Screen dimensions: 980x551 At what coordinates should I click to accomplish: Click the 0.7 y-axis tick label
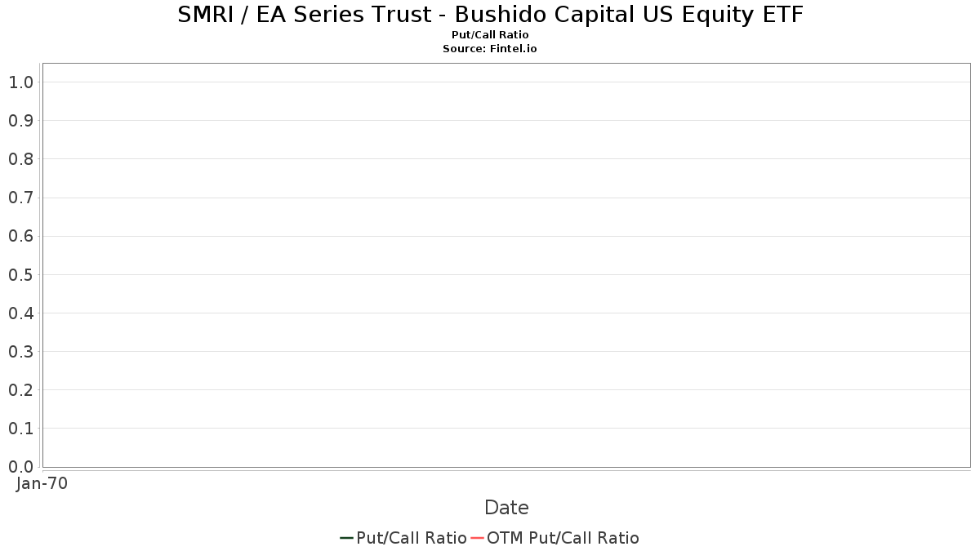pos(21,198)
